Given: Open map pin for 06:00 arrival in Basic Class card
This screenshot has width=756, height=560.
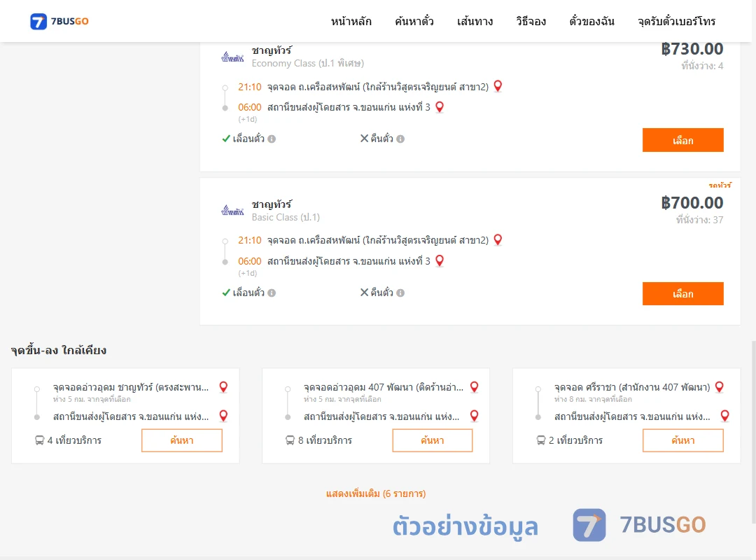Looking at the screenshot, I should pos(439,261).
